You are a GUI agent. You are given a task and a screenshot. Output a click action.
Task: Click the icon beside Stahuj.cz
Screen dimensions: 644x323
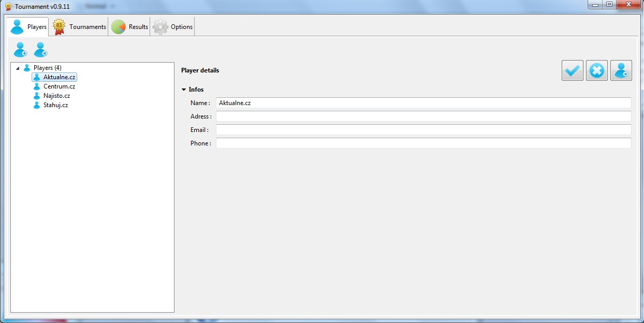pos(37,105)
